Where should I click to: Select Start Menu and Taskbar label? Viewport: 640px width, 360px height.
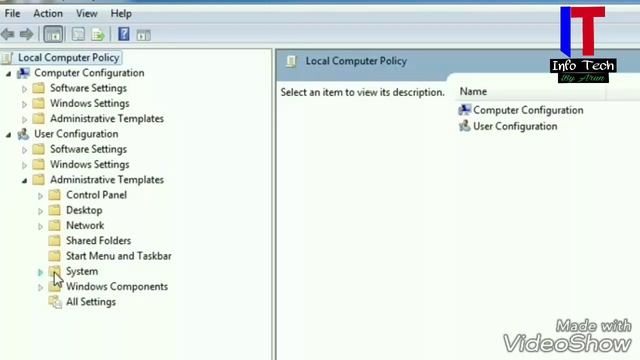(x=119, y=256)
